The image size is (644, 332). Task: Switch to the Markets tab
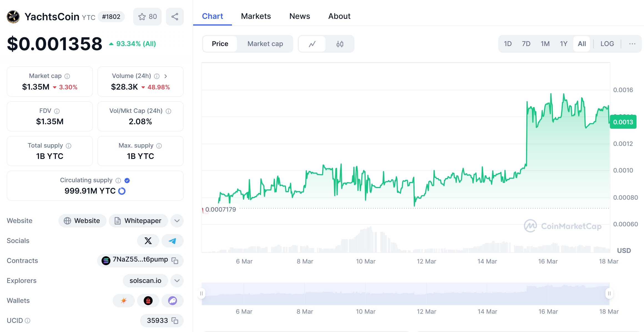click(x=256, y=16)
